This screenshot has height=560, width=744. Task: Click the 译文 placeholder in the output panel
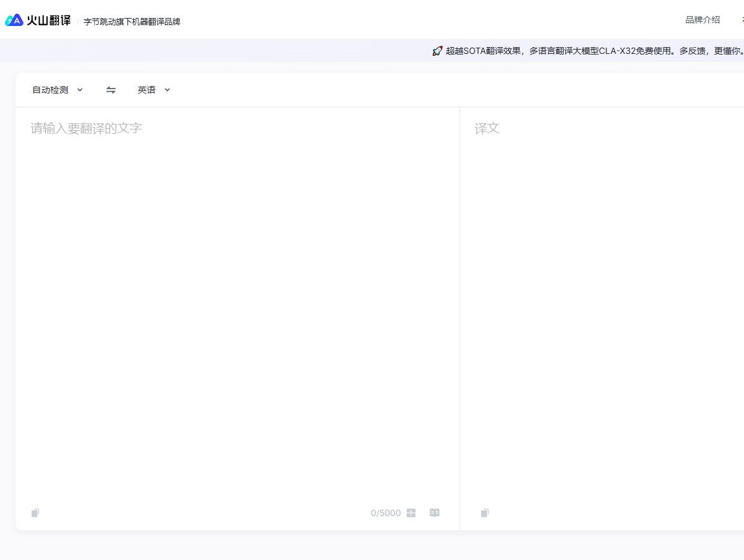click(x=487, y=129)
